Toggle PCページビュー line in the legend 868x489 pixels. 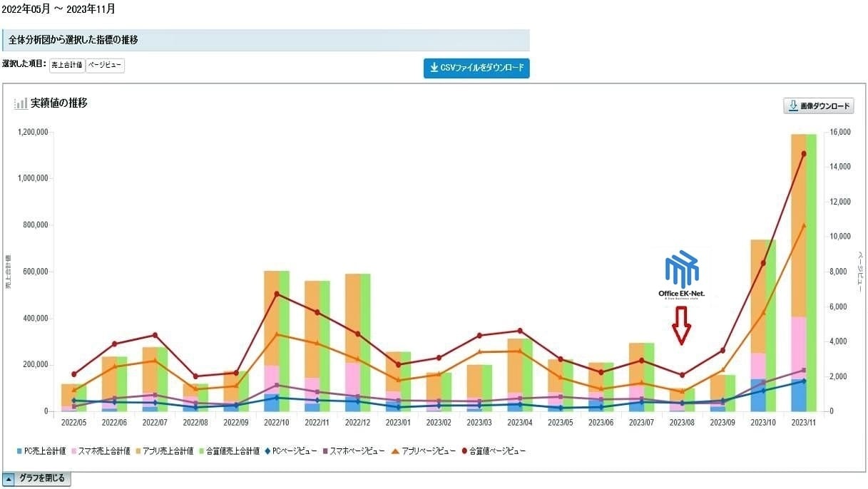(290, 451)
